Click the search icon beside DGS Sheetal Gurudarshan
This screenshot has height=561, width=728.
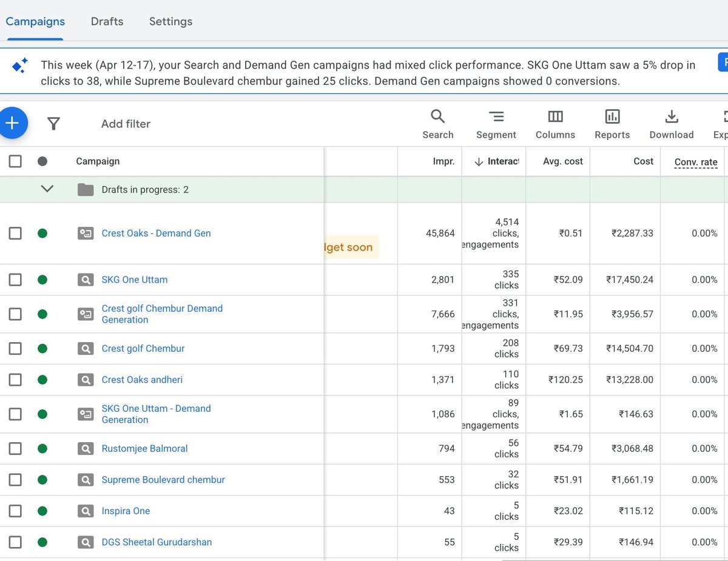[86, 542]
